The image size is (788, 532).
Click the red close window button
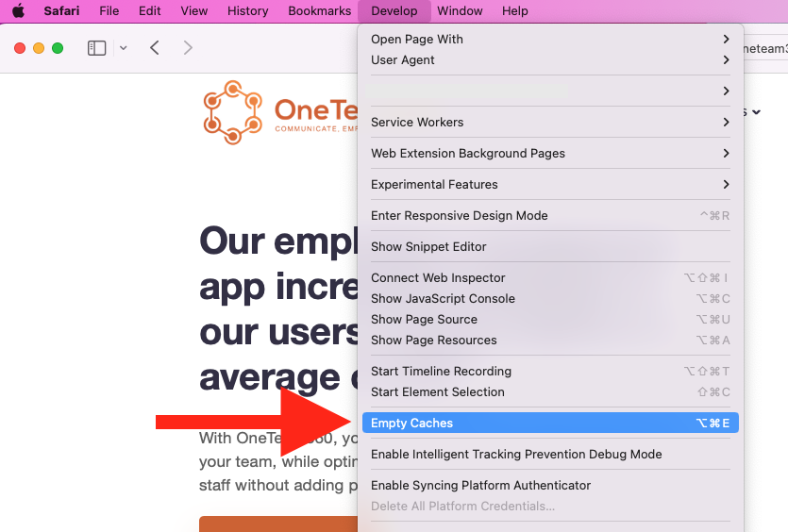[20, 48]
